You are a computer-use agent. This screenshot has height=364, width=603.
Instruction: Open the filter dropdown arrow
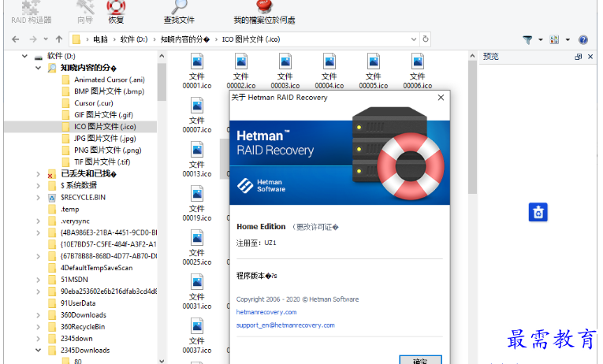540,39
